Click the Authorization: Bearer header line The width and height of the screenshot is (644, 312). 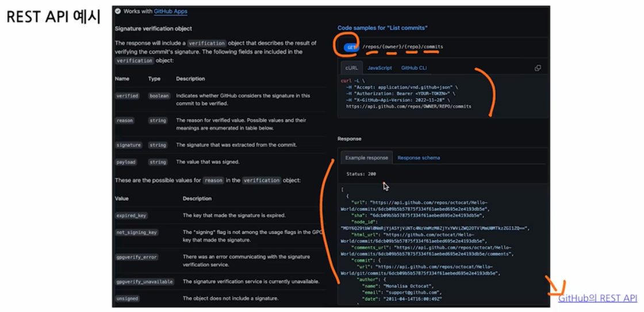(x=400, y=94)
